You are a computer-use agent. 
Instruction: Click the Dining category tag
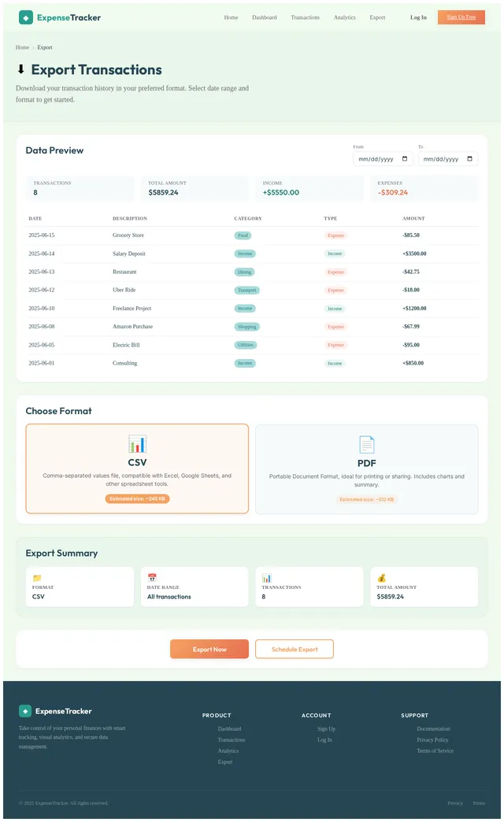point(244,272)
